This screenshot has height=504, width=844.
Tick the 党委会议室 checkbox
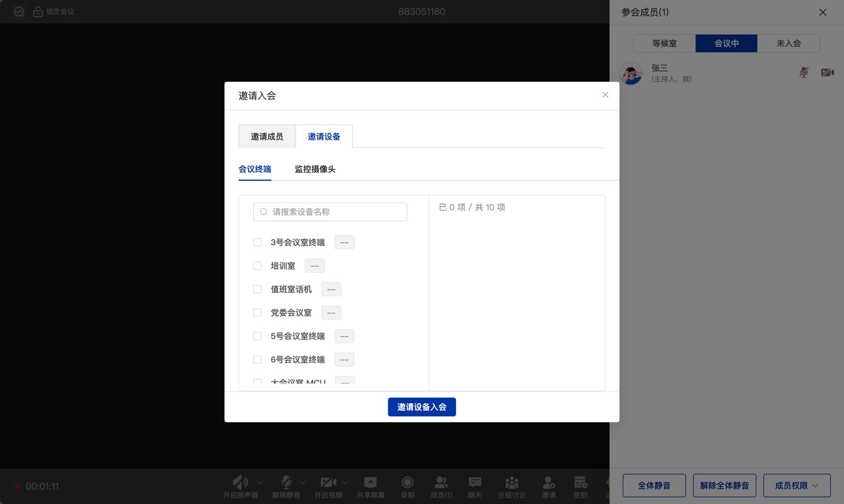pos(257,313)
